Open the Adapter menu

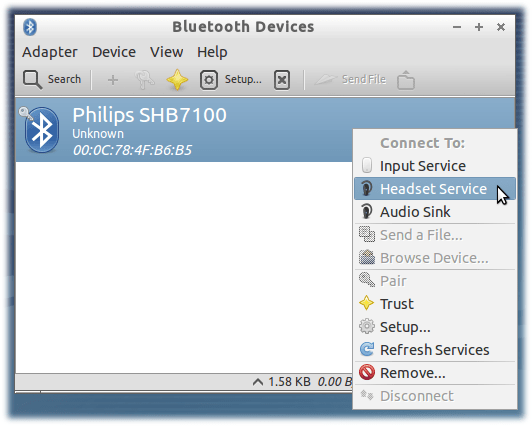(x=50, y=52)
